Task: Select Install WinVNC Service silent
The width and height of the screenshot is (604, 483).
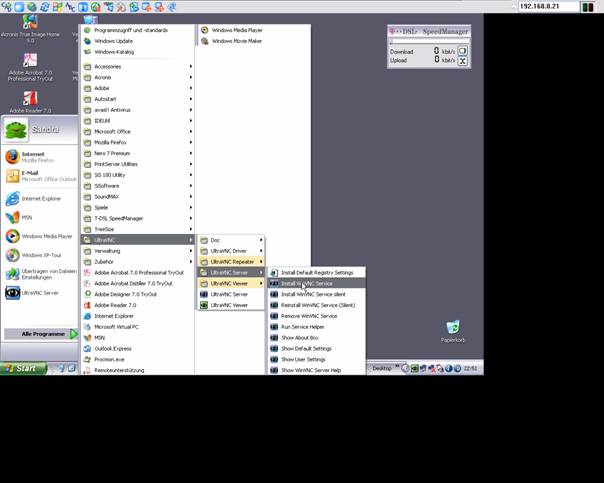Action: [317, 294]
